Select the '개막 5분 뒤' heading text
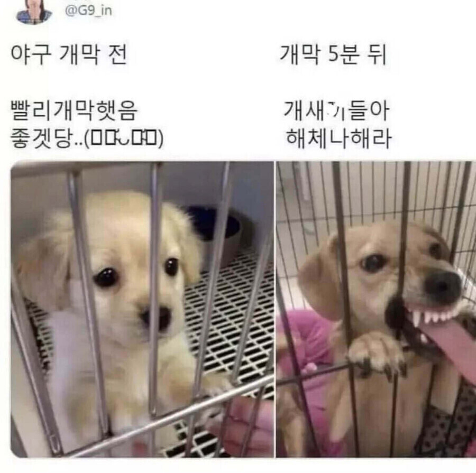 point(333,55)
